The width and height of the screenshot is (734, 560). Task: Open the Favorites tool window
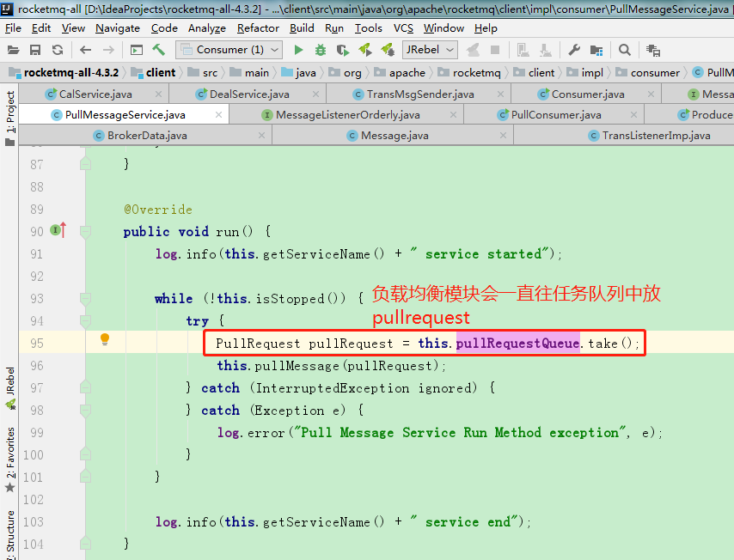pos(9,459)
